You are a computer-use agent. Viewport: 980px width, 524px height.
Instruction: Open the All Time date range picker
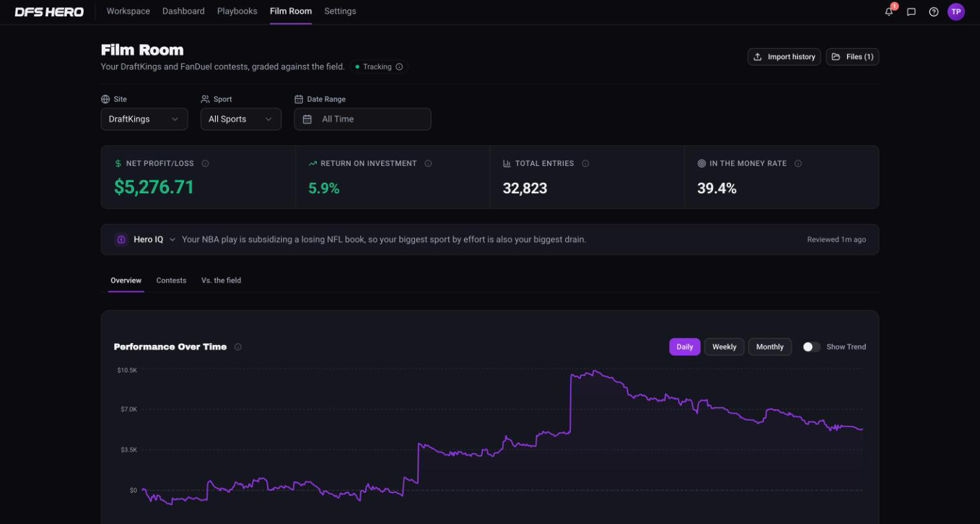362,119
